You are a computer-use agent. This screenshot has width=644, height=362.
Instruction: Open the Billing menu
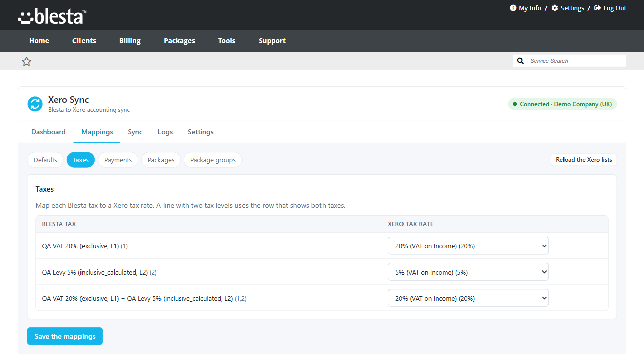click(x=130, y=41)
